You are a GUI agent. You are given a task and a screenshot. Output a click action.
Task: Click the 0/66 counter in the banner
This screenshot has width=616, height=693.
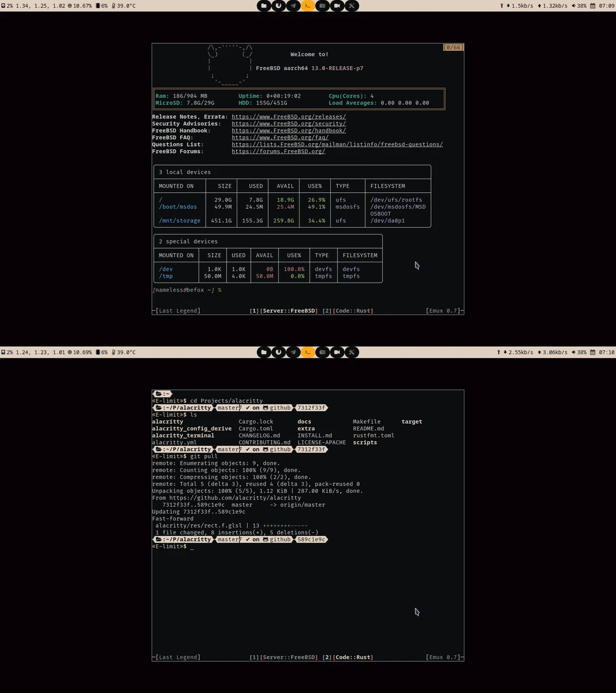click(453, 47)
